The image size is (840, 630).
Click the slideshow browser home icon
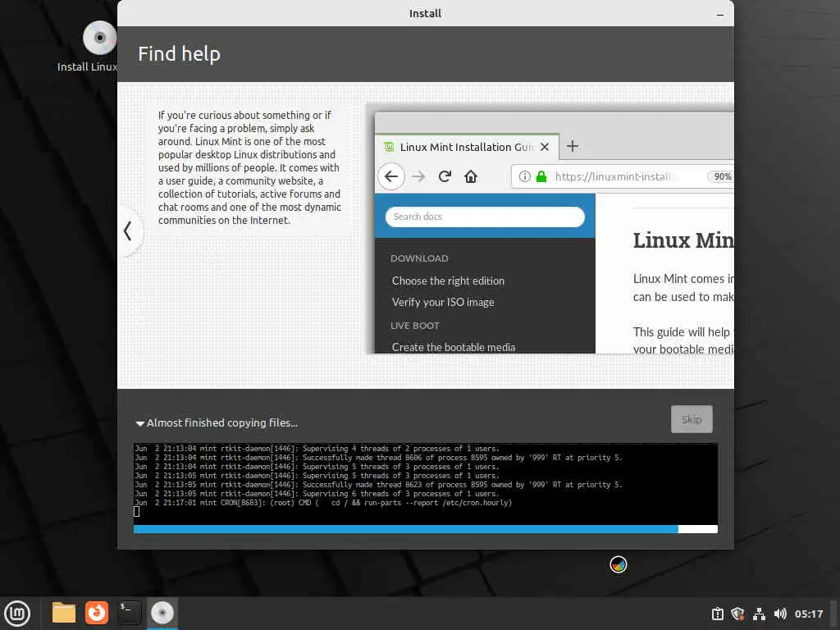click(x=470, y=176)
